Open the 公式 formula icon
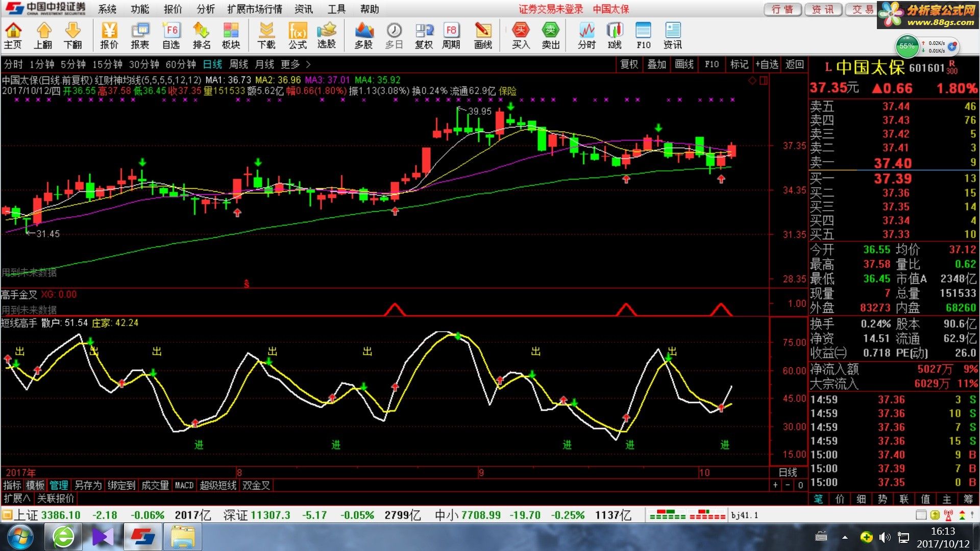 [298, 36]
